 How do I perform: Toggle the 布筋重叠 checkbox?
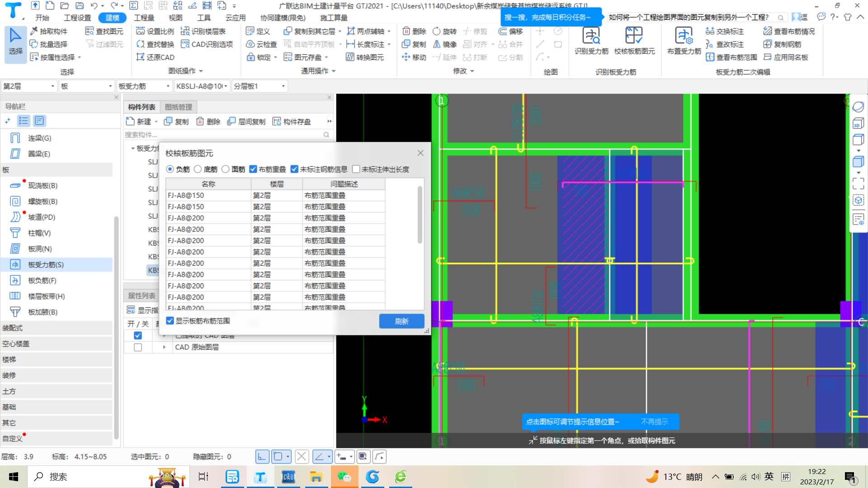(253, 169)
